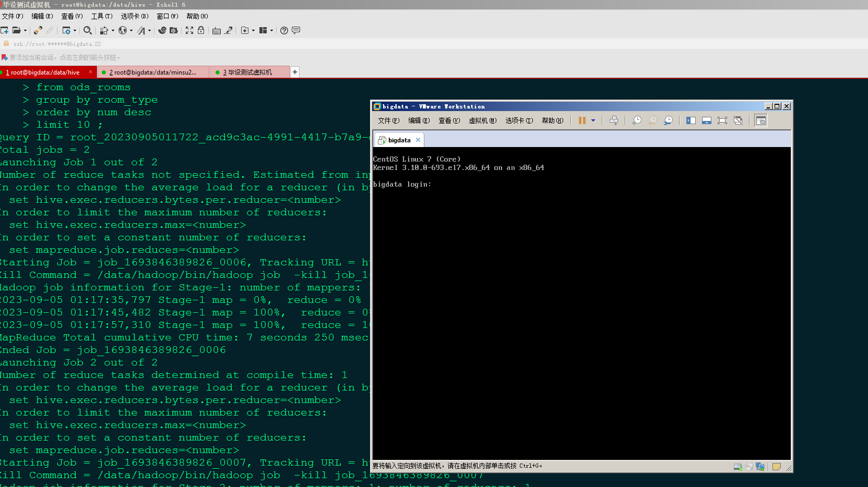Viewport: 868px width, 487px height.
Task: Click the plus button to add new Xshell tab
Action: click(x=295, y=72)
